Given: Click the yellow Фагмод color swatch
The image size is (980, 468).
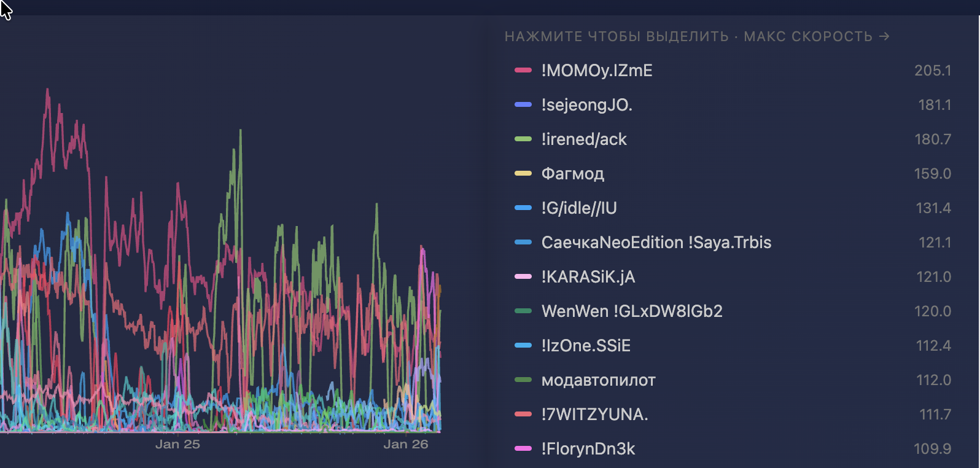Looking at the screenshot, I should [523, 174].
